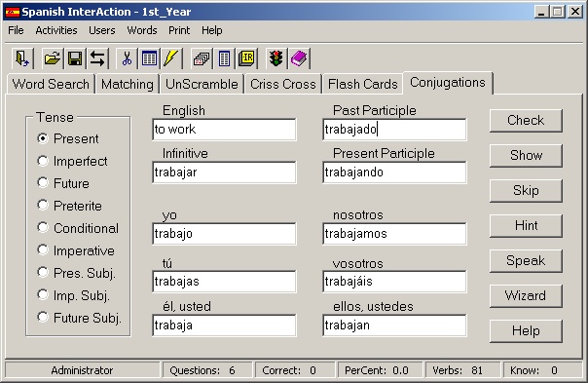
Task: Click the tú field with 'trabajas'
Action: [224, 282]
